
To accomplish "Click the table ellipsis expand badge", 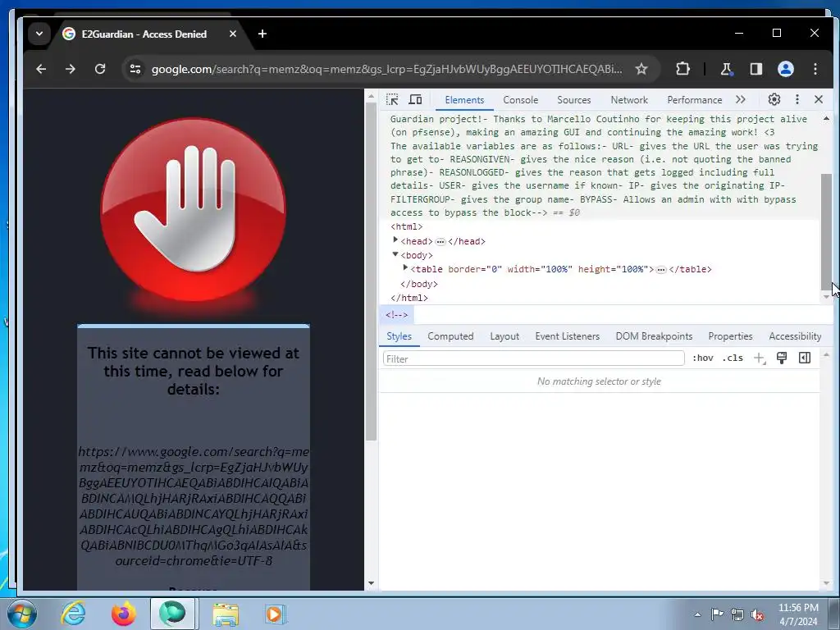I will click(661, 269).
